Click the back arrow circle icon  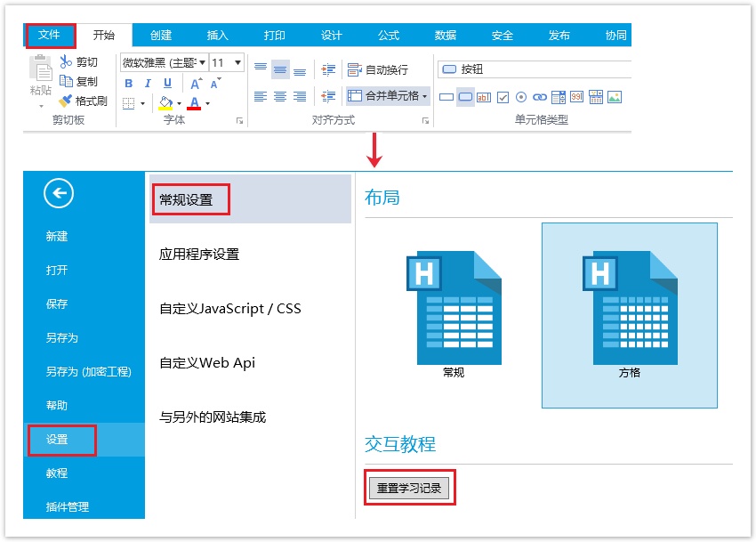coord(59,193)
